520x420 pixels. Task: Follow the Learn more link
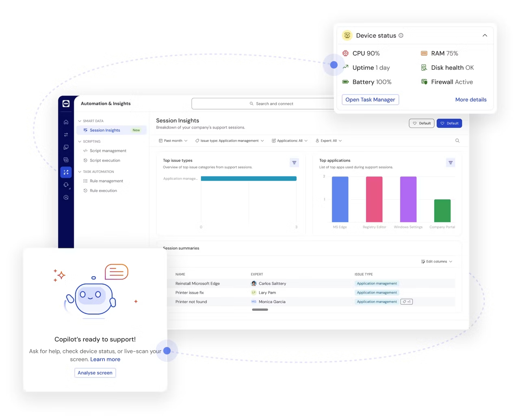105,360
